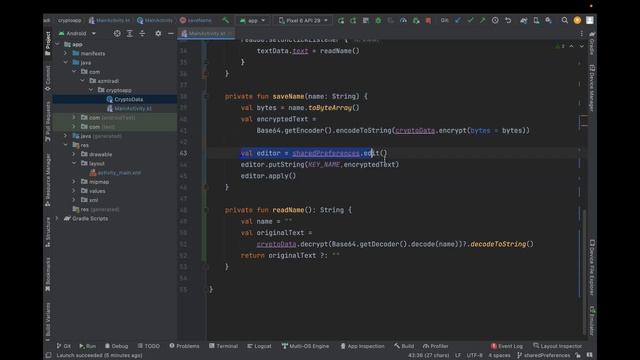Viewport: 640px width, 360px height.
Task: Click the Git update project blue arrow
Action: coord(458,20)
